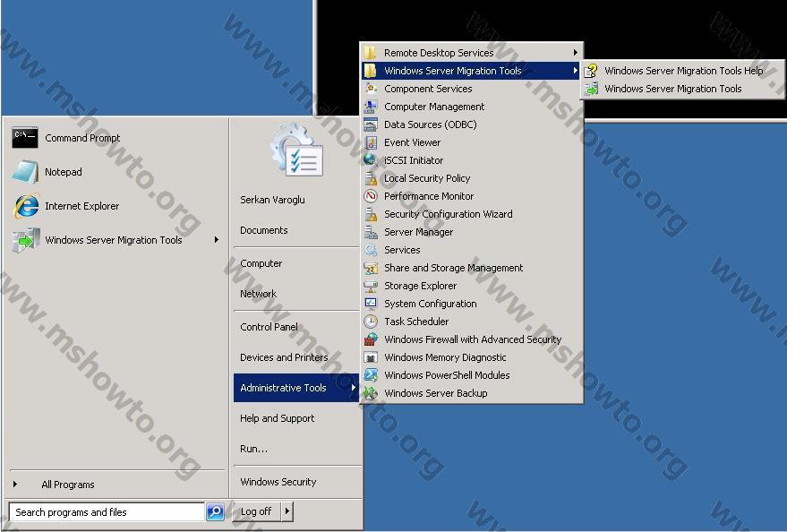Select Task Scheduler menu entry
This screenshot has height=532, width=787.
(471, 322)
